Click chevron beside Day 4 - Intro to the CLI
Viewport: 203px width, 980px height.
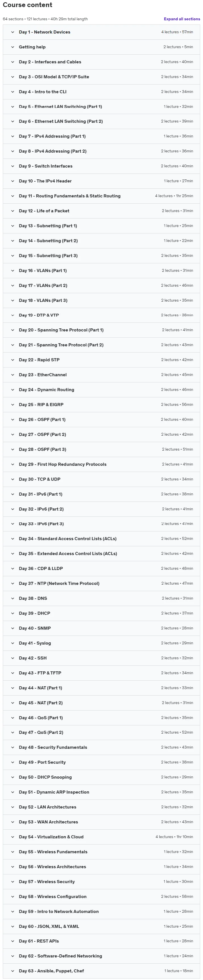click(13, 92)
